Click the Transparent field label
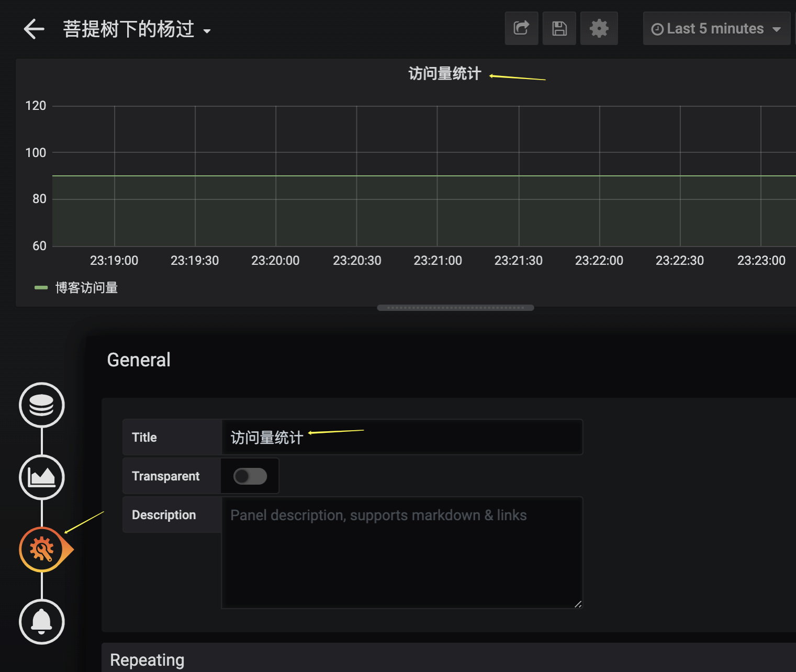The height and width of the screenshot is (672, 796). click(165, 476)
